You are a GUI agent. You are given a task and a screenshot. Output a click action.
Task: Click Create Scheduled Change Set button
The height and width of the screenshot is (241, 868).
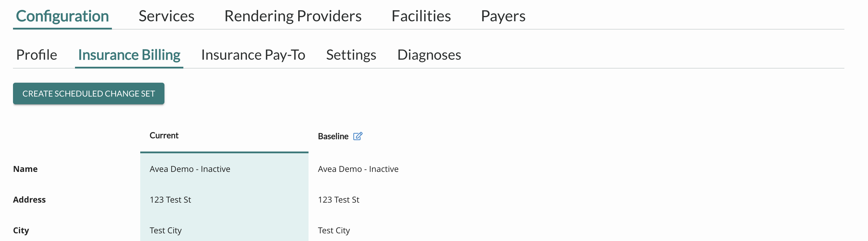coord(89,93)
